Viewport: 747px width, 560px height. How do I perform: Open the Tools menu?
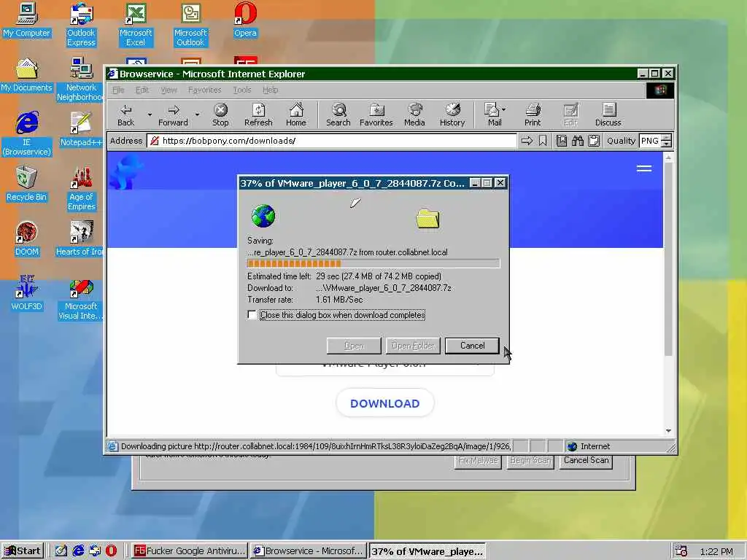click(x=242, y=90)
